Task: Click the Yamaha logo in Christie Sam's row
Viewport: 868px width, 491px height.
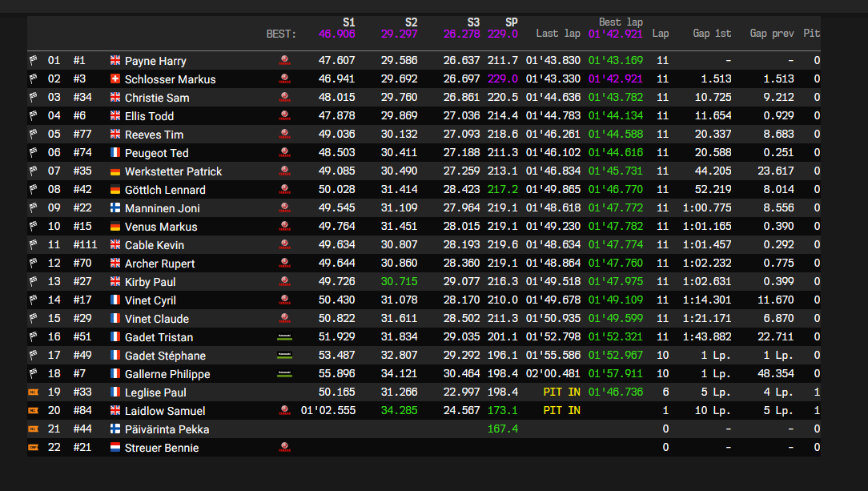Action: coord(284,98)
